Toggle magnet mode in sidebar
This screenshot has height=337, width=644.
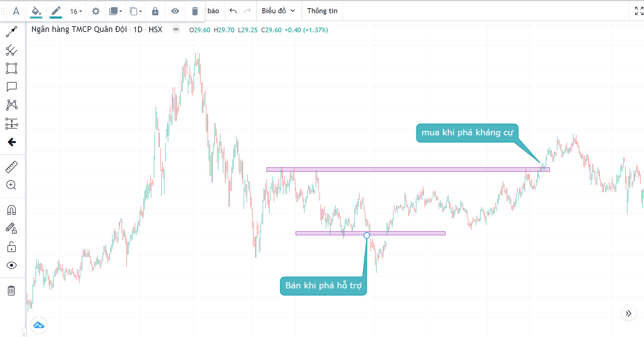12,210
